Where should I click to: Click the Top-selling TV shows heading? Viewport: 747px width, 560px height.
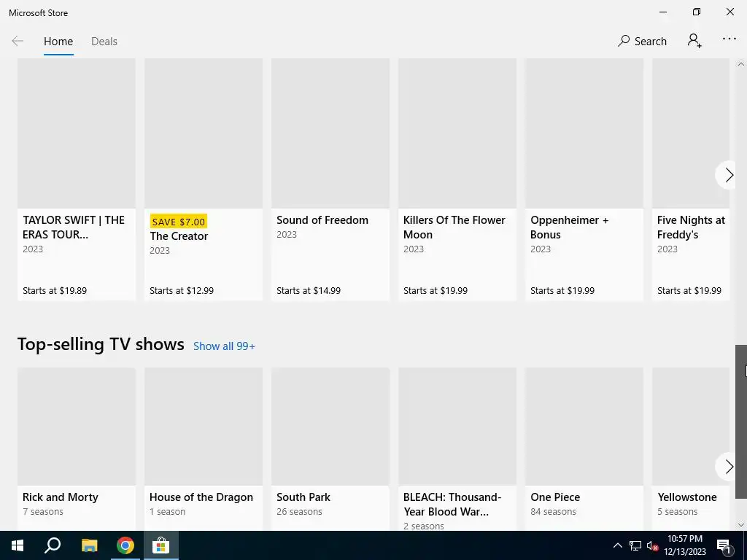[x=101, y=344]
